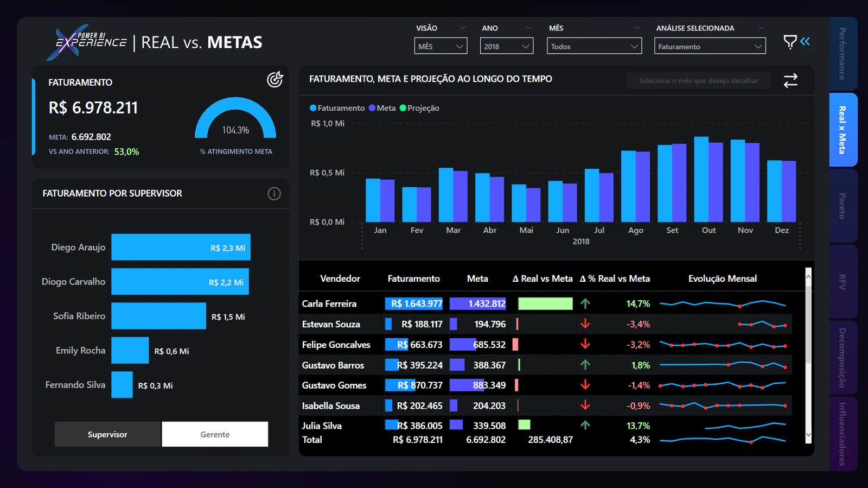Screen dimensions: 868x488
Task: Switch to Influenciadores side tab
Action: tap(843, 434)
